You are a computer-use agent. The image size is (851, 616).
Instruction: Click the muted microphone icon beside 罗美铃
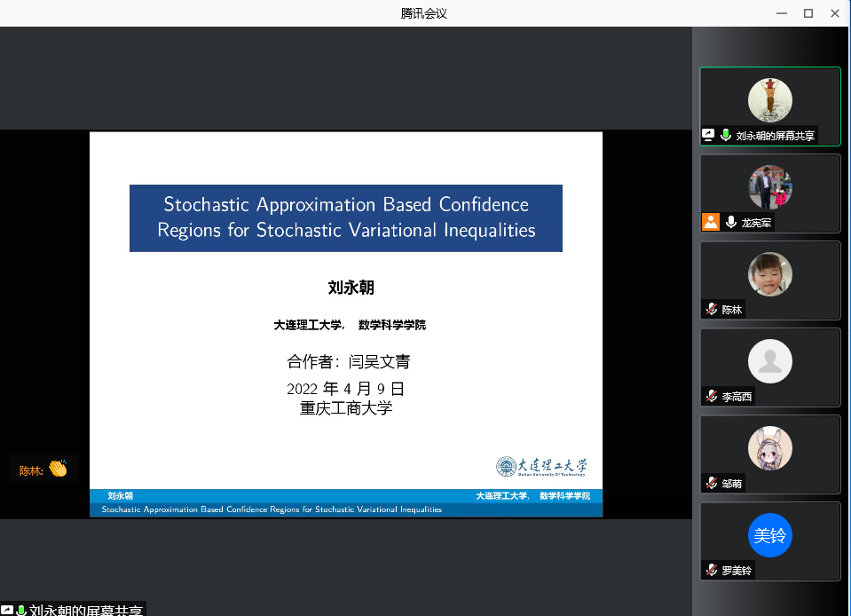coord(711,571)
